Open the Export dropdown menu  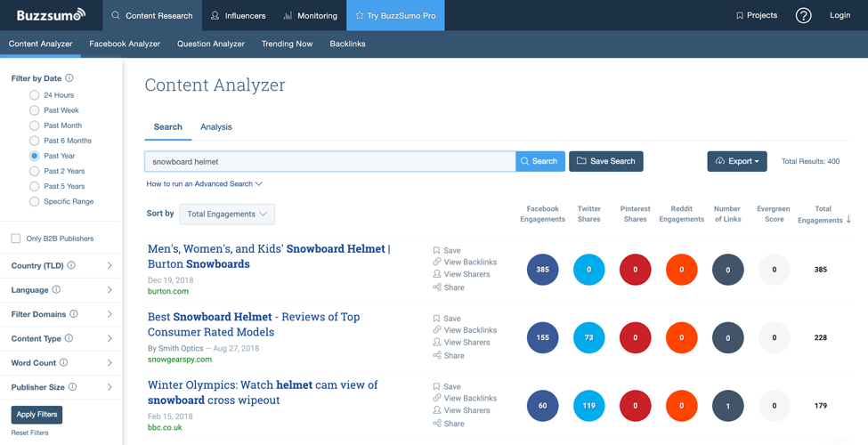[736, 161]
